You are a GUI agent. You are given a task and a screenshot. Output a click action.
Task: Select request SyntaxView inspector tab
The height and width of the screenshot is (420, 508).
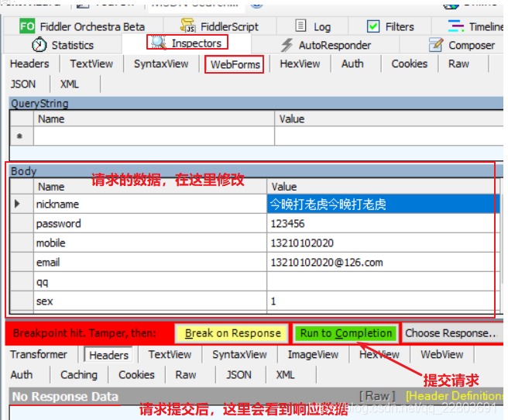pyautogui.click(x=161, y=64)
